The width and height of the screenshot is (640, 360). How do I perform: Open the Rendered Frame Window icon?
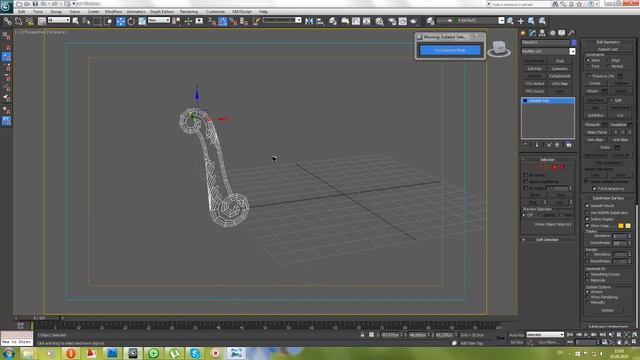click(402, 21)
